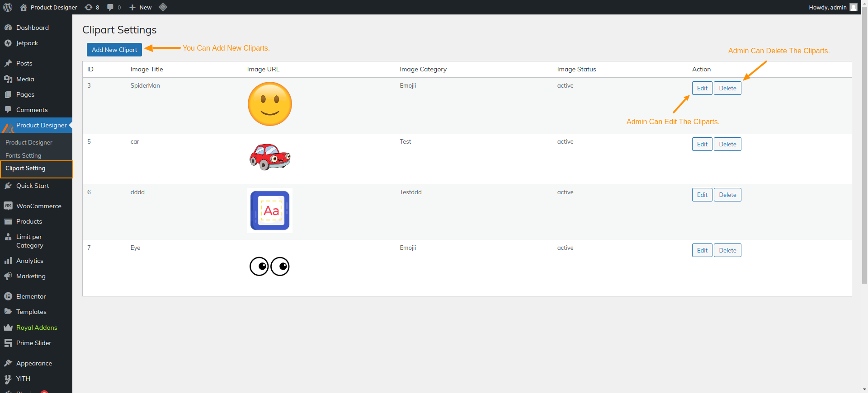868x393 pixels.
Task: Edit the SpiderMan clipart
Action: tap(702, 88)
